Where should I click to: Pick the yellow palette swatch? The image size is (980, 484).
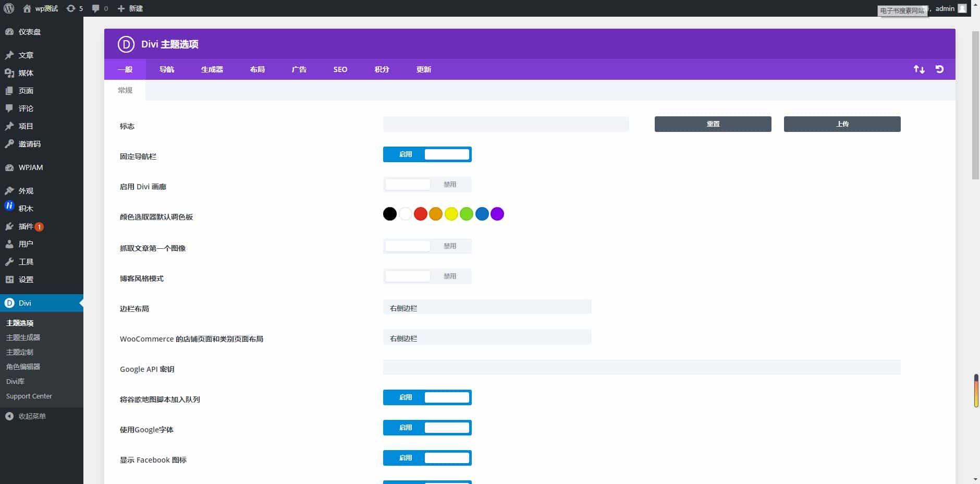point(451,214)
